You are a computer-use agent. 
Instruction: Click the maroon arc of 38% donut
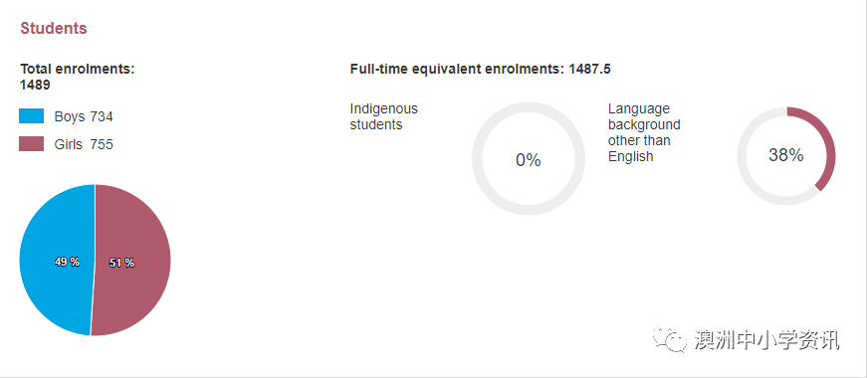click(x=827, y=144)
